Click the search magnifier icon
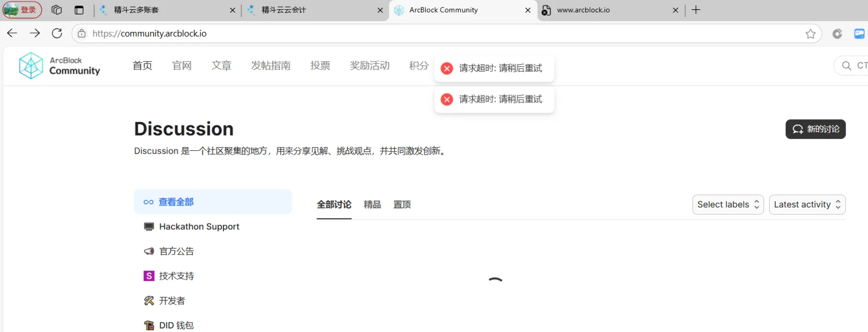 (x=846, y=66)
